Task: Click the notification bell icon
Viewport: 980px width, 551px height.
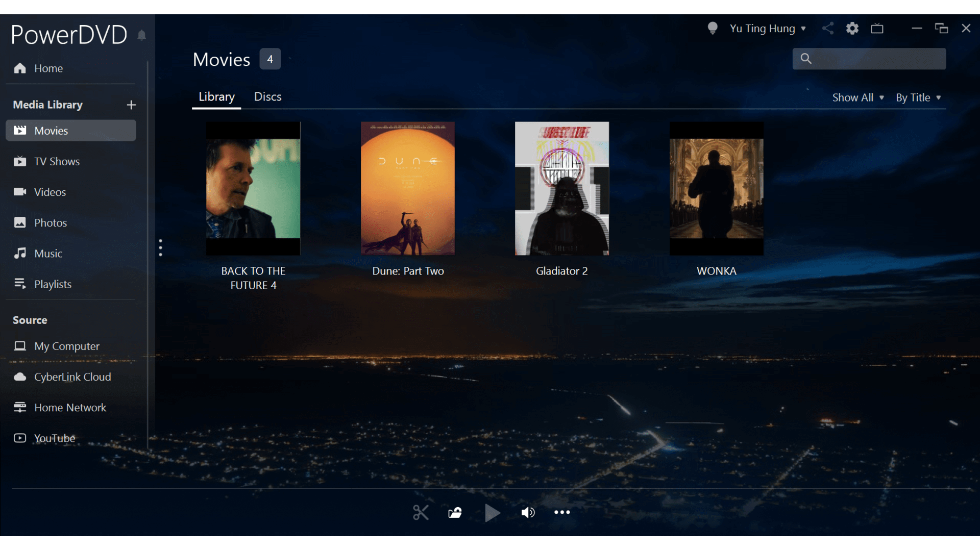Action: [x=142, y=35]
